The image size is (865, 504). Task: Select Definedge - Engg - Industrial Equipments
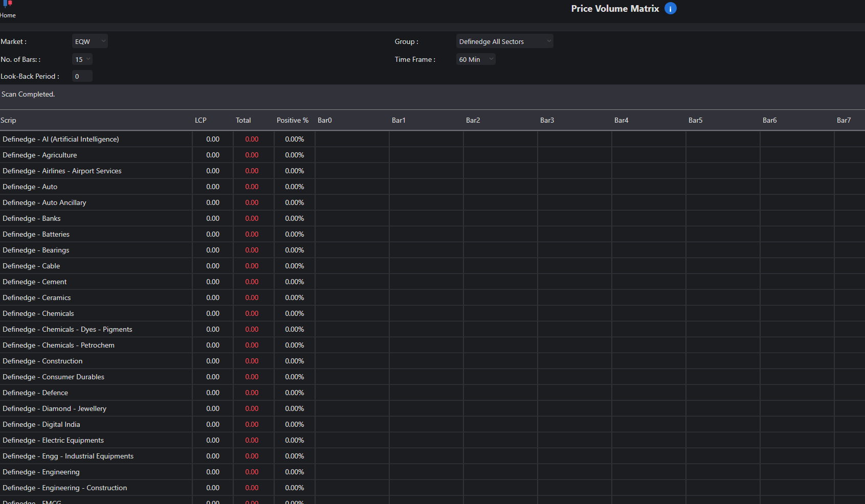tap(68, 456)
